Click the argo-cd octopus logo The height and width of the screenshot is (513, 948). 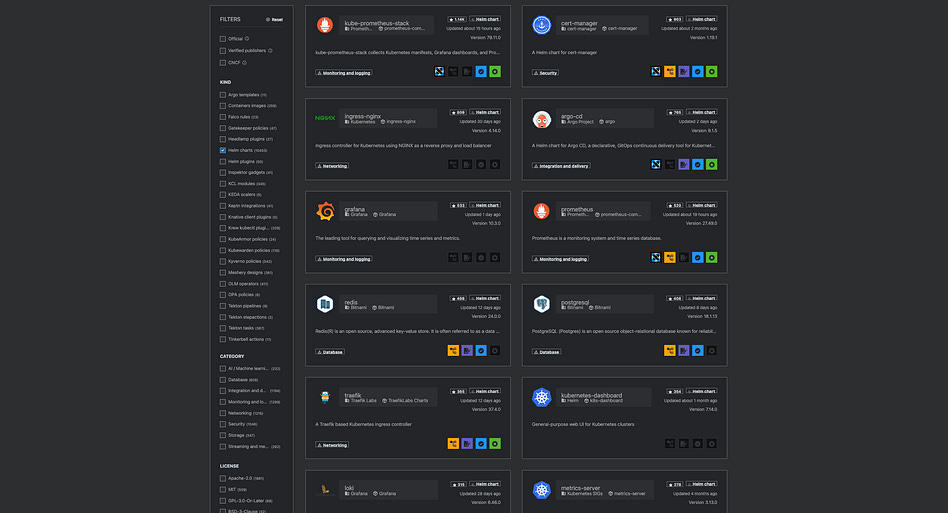click(541, 119)
